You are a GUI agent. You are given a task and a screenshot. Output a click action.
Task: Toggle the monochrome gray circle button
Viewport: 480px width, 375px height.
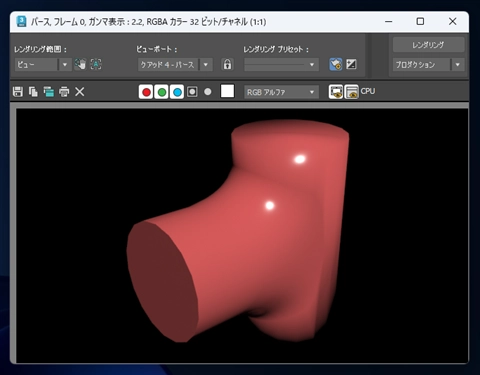208,92
